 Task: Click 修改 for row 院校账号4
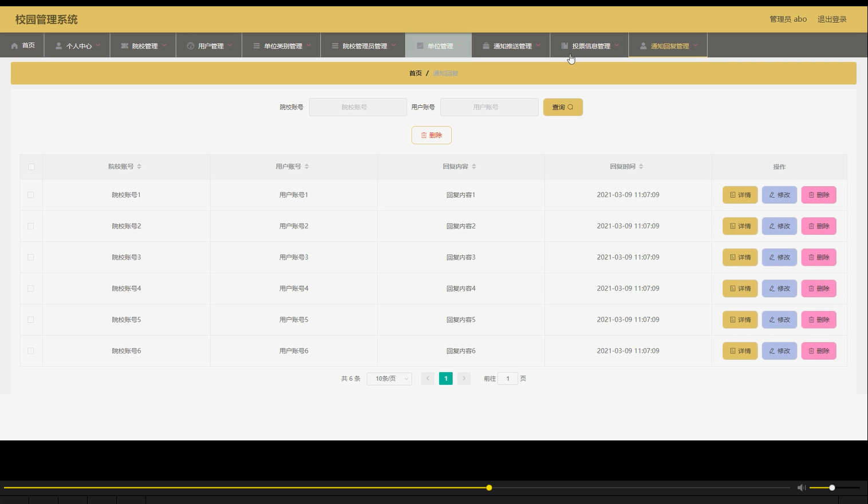(779, 289)
